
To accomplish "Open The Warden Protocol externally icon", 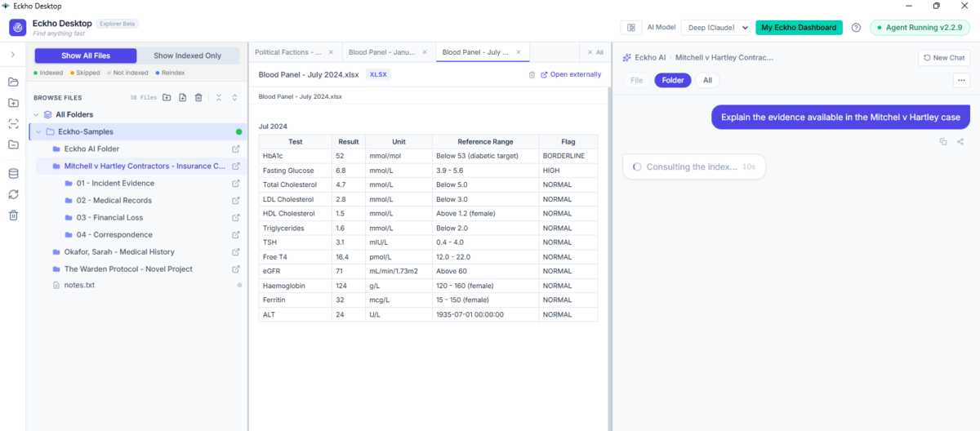I will [x=236, y=269].
